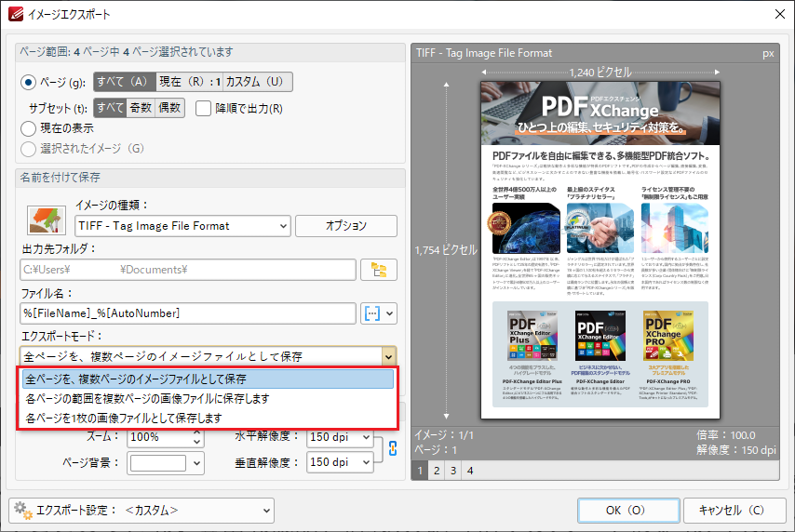Toggle page range 現在 (R) : 1 button
Screen dimensions: 795x532
point(189,82)
